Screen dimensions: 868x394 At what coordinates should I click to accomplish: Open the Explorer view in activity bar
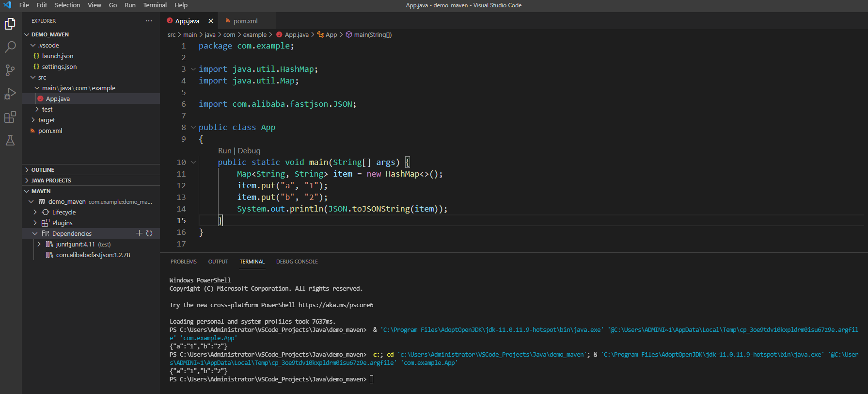[x=10, y=24]
